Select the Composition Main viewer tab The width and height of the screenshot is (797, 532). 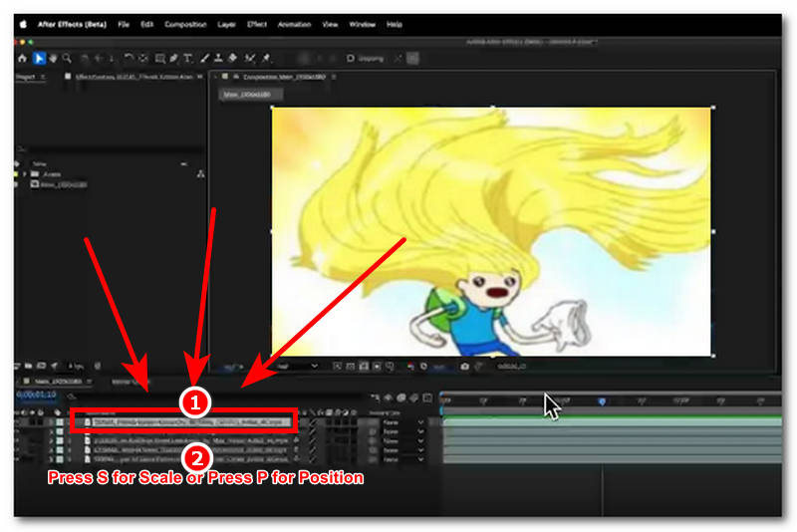tap(284, 77)
